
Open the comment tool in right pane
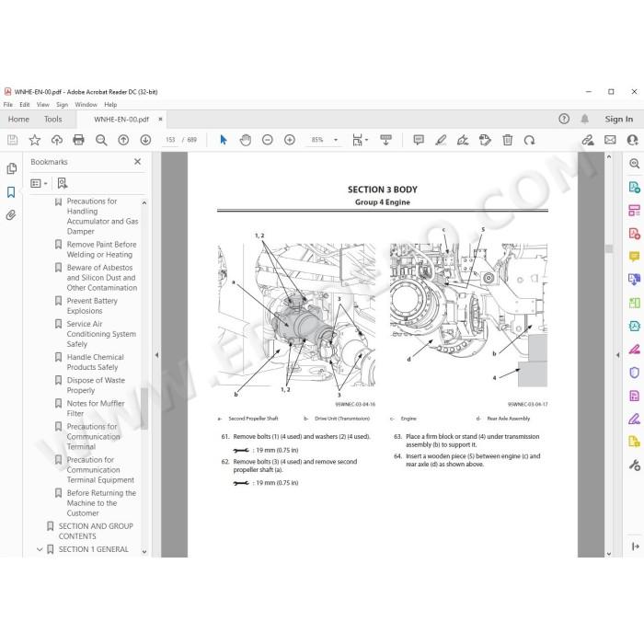tap(634, 257)
